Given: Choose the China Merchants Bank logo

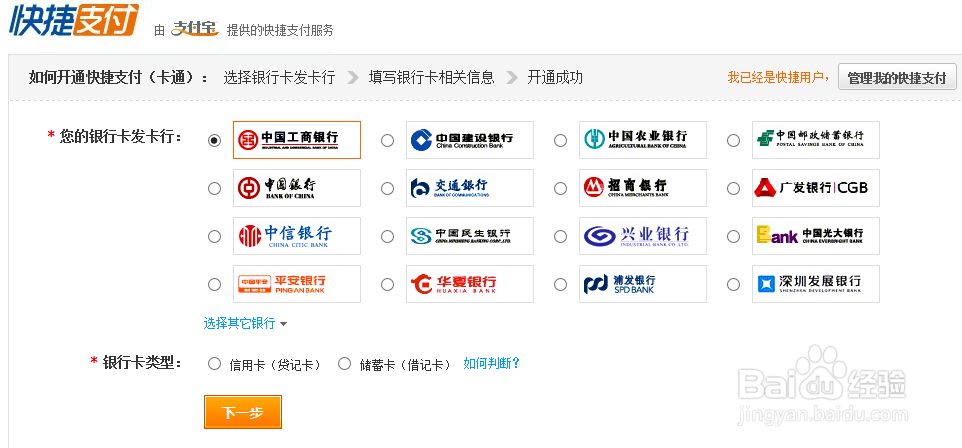Looking at the screenshot, I should [643, 188].
